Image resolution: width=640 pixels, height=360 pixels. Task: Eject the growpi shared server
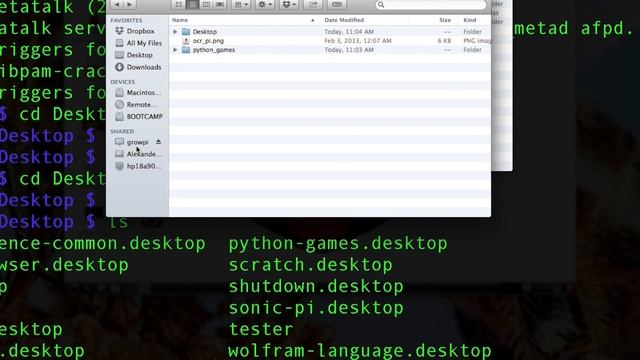click(158, 142)
